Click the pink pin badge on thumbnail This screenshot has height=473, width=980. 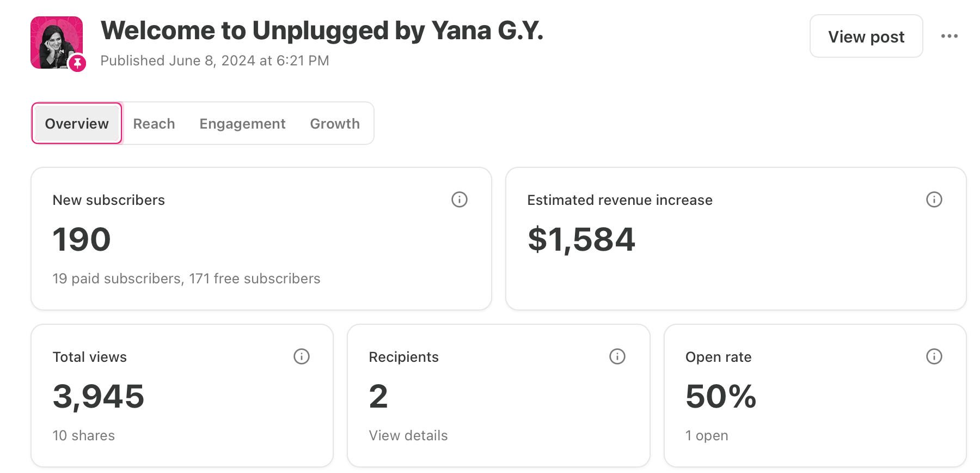click(x=77, y=63)
